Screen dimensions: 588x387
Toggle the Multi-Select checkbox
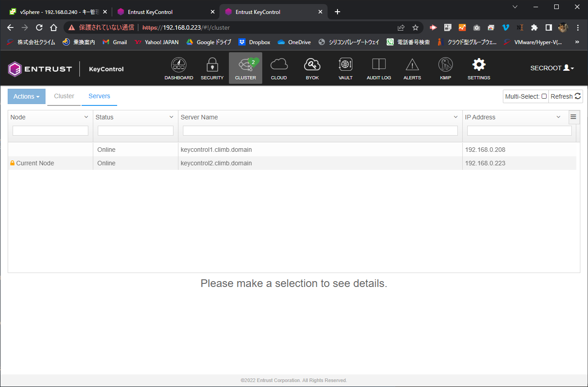pyautogui.click(x=544, y=96)
